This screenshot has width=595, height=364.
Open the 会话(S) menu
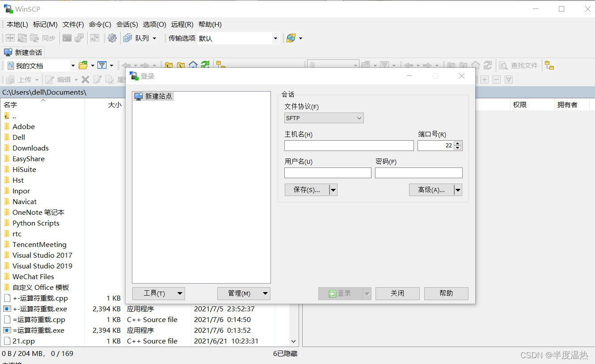(127, 24)
